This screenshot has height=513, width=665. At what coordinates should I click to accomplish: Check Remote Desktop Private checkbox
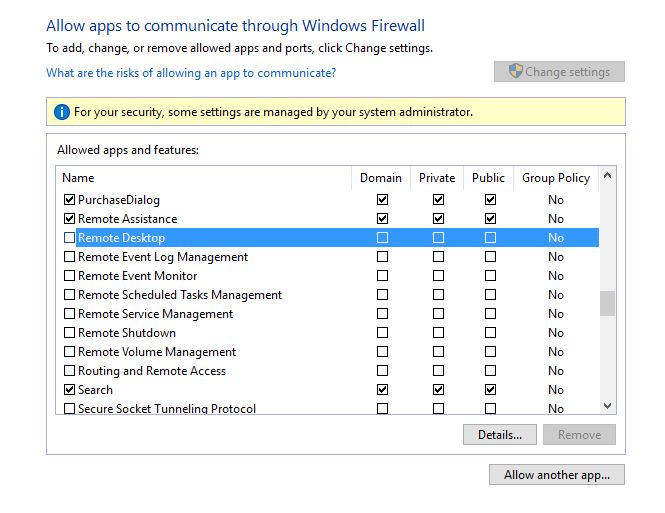438,237
